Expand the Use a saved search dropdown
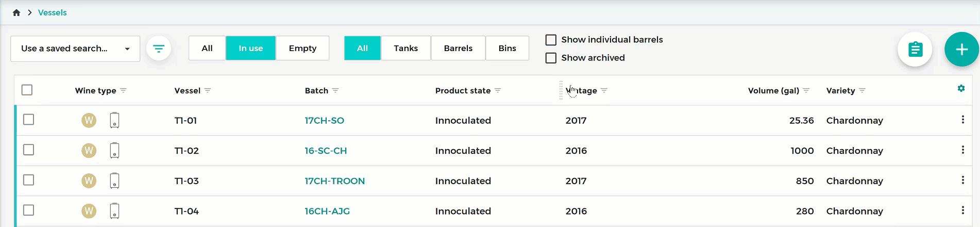The height and width of the screenshot is (227, 980). (x=75, y=48)
